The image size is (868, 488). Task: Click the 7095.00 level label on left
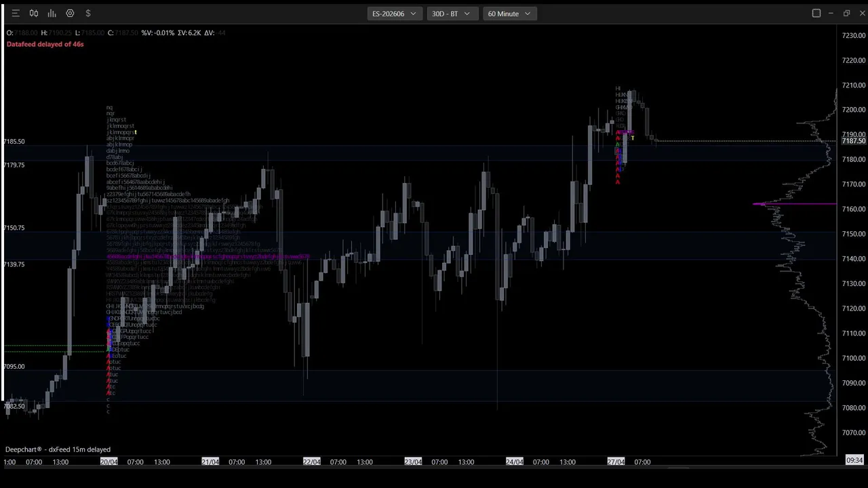14,367
